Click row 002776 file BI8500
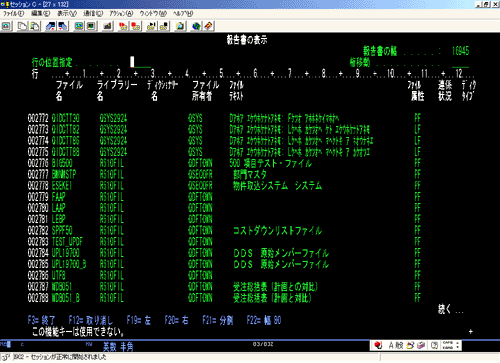This screenshot has height=363, width=500. click(x=62, y=163)
